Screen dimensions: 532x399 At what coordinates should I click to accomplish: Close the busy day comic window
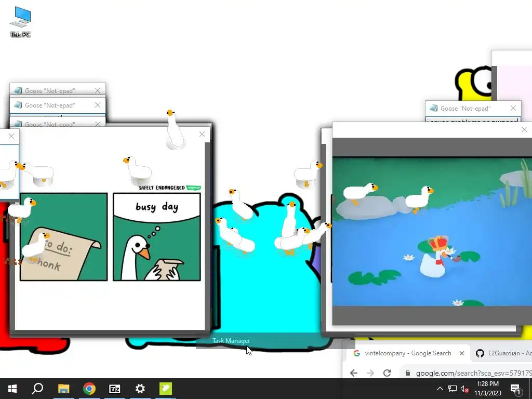(202, 134)
